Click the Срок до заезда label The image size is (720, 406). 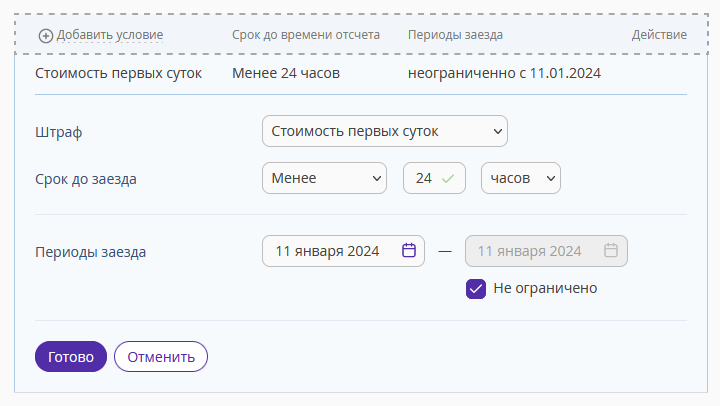tap(86, 179)
